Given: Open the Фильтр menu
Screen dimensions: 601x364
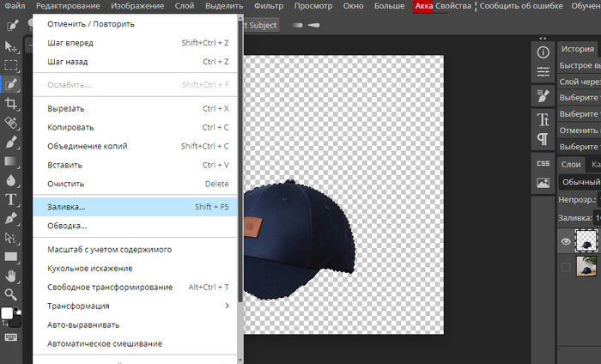Looking at the screenshot, I should 268,6.
